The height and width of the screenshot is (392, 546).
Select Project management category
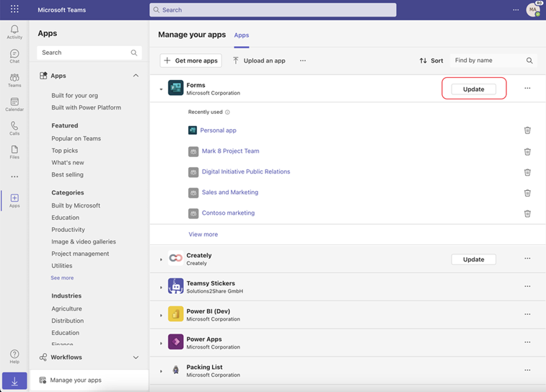coord(81,254)
